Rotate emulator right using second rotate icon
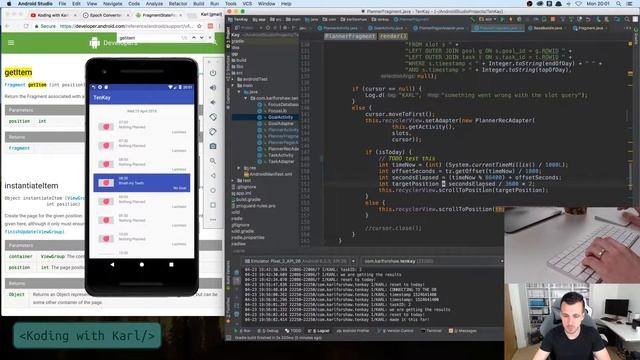640x360 pixels. pos(213,132)
